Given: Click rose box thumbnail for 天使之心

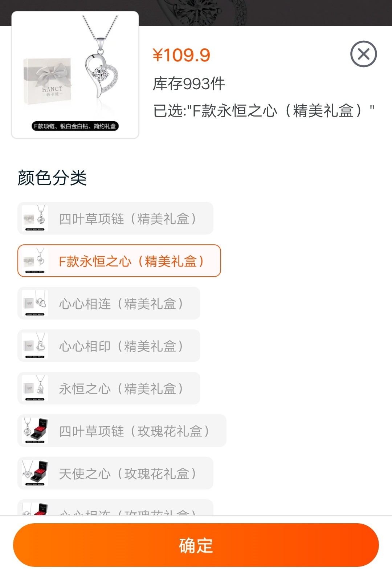Looking at the screenshot, I should (x=35, y=473).
